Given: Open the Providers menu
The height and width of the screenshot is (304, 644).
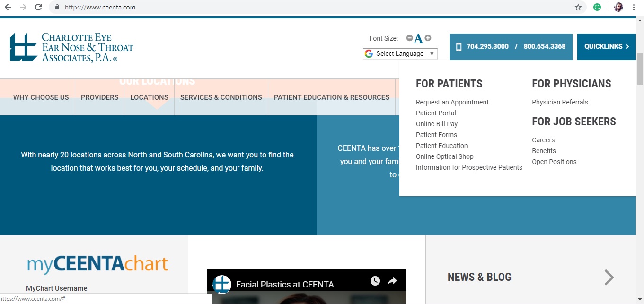Looking at the screenshot, I should [100, 97].
